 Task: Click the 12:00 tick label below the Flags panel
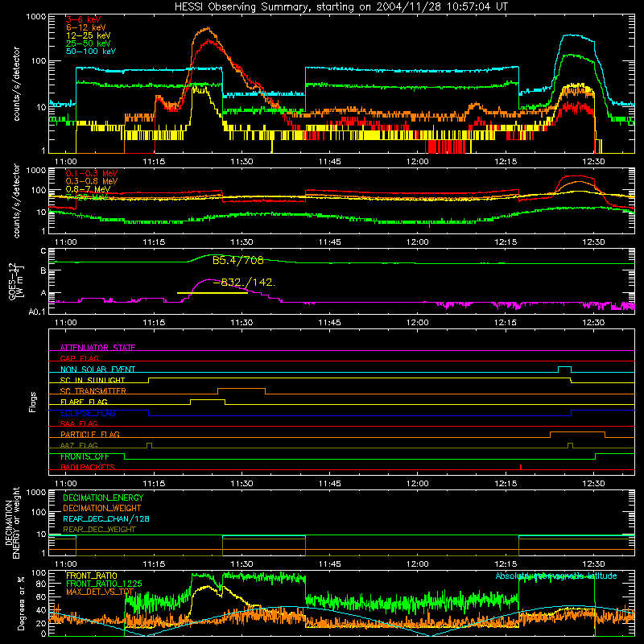coord(417,483)
